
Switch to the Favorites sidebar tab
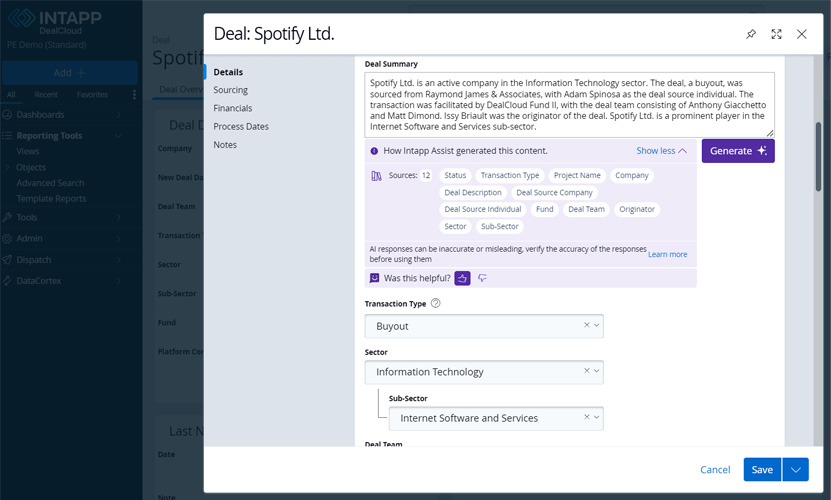[92, 95]
